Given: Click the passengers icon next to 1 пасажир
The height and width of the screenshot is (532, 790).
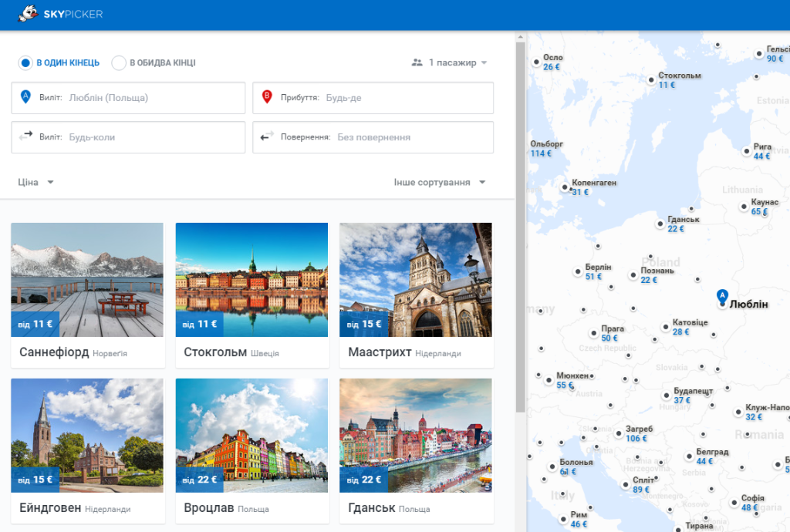Looking at the screenshot, I should (x=417, y=62).
